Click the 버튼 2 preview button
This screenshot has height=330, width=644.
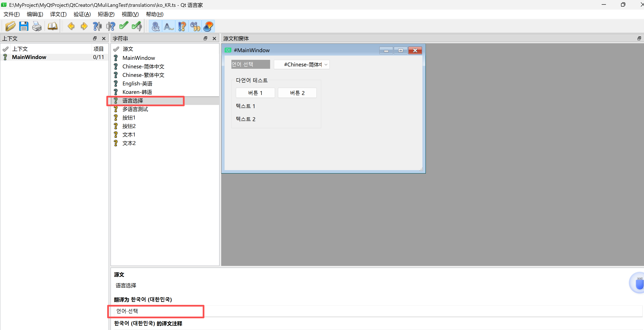pos(297,93)
